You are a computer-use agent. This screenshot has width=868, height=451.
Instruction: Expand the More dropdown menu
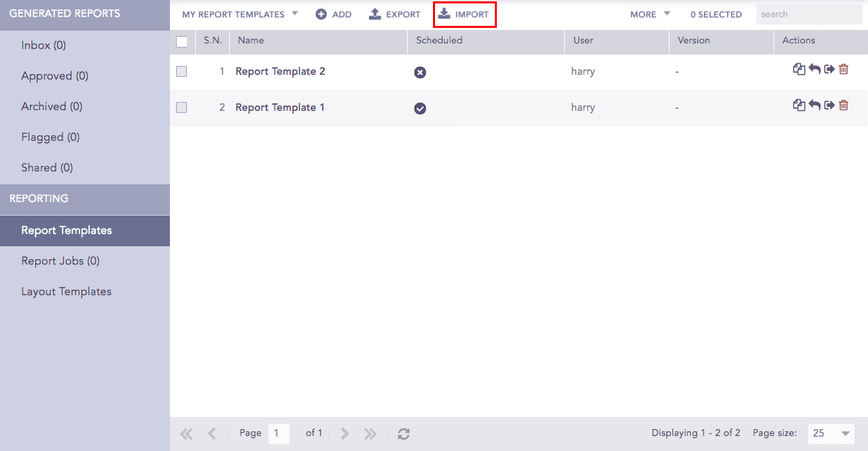click(x=650, y=14)
